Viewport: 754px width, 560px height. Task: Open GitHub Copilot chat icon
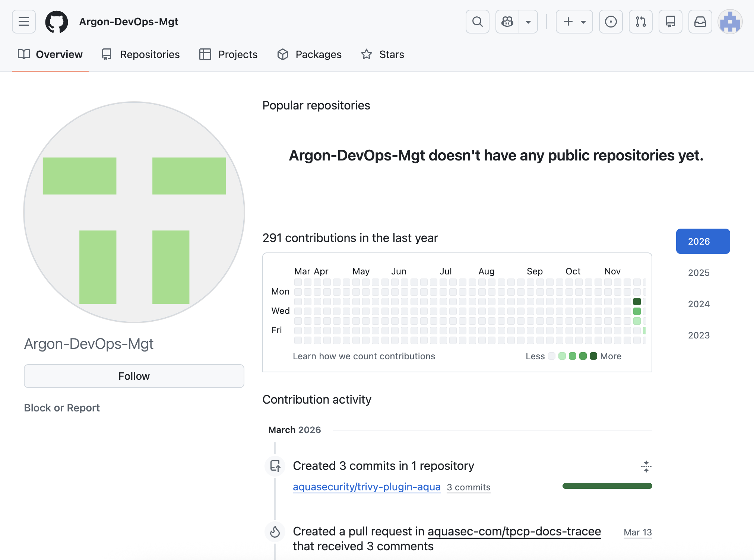(507, 22)
